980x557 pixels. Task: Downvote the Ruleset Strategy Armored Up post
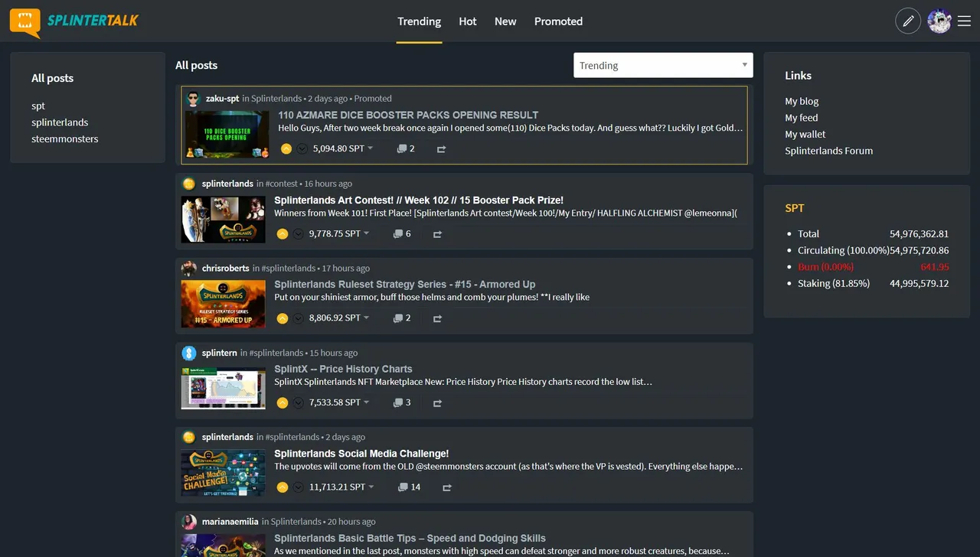299,318
